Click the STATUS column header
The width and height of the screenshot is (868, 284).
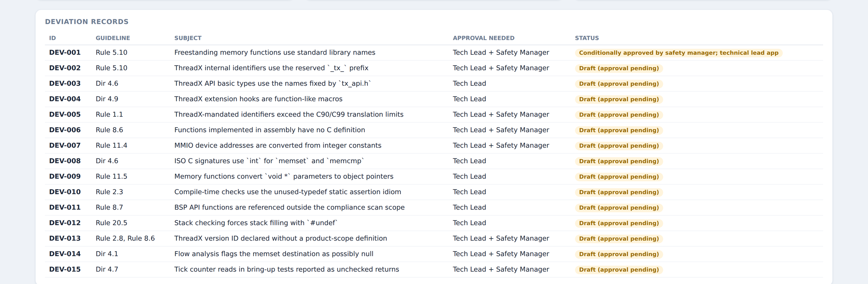point(587,38)
